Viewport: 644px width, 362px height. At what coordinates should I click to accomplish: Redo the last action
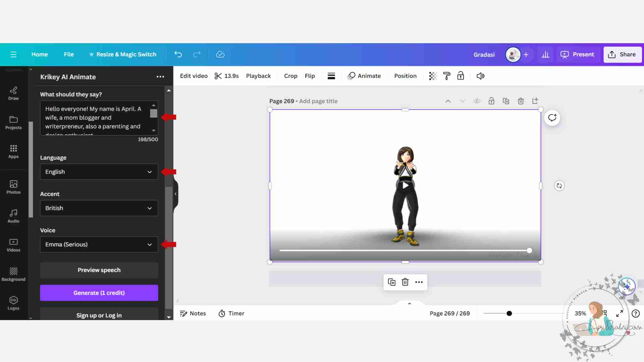tap(197, 54)
